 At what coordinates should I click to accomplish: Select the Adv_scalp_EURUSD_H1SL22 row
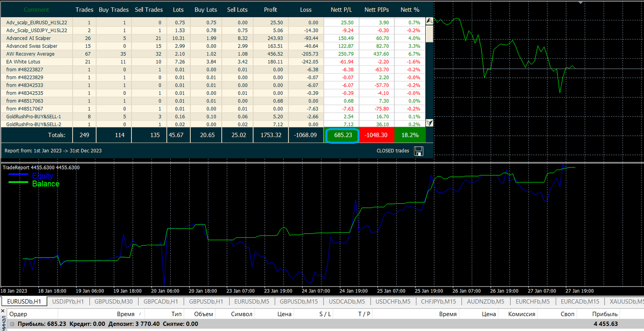click(x=213, y=22)
